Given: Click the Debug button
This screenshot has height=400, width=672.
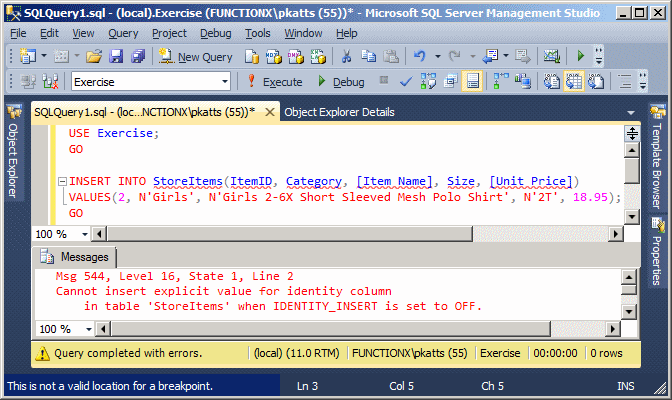Looking at the screenshot, I should tap(342, 81).
